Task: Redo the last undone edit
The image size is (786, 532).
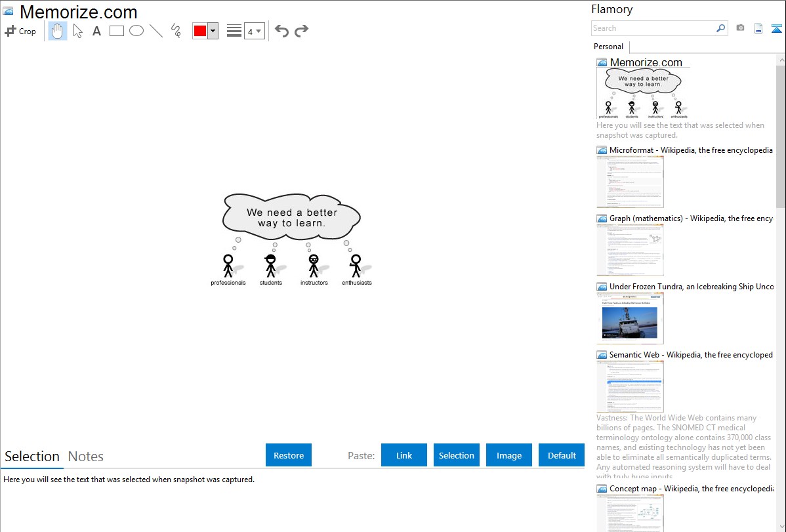Action: (x=301, y=31)
